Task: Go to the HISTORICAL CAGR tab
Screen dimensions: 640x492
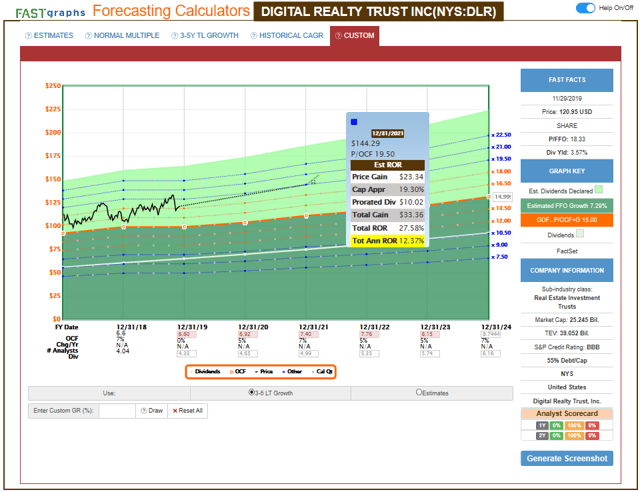Action: pos(287,36)
